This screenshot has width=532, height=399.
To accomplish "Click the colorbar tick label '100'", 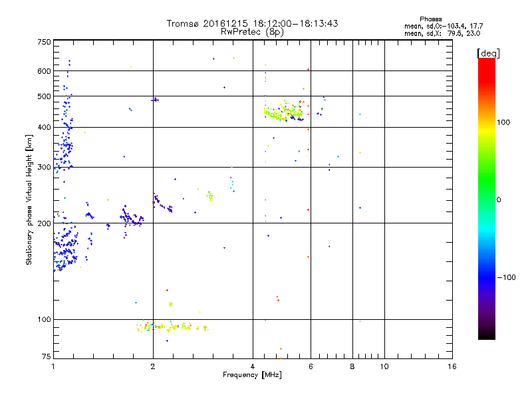I will coord(503,122).
